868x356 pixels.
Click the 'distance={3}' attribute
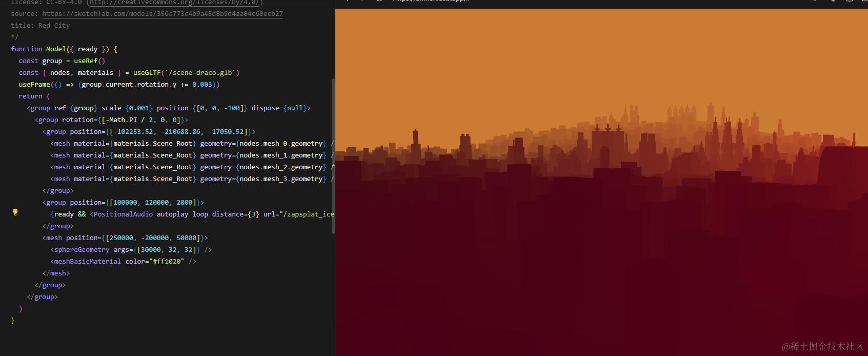pos(235,214)
